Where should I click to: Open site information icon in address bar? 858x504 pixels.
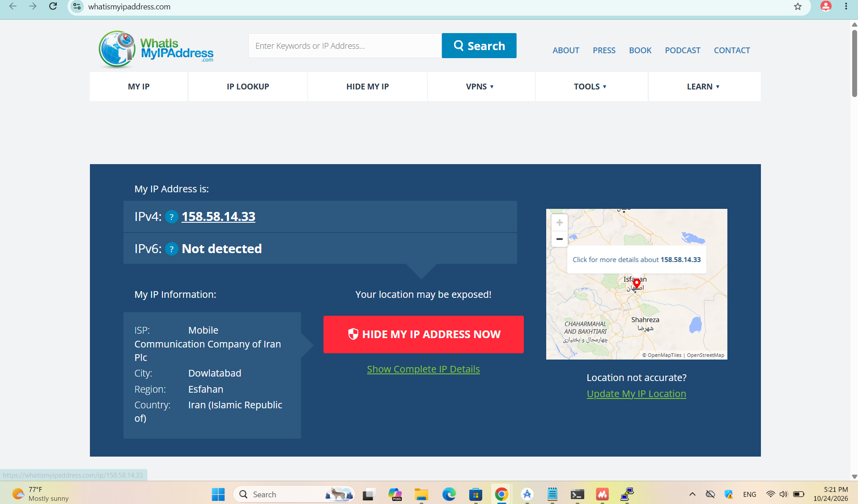pyautogui.click(x=77, y=6)
